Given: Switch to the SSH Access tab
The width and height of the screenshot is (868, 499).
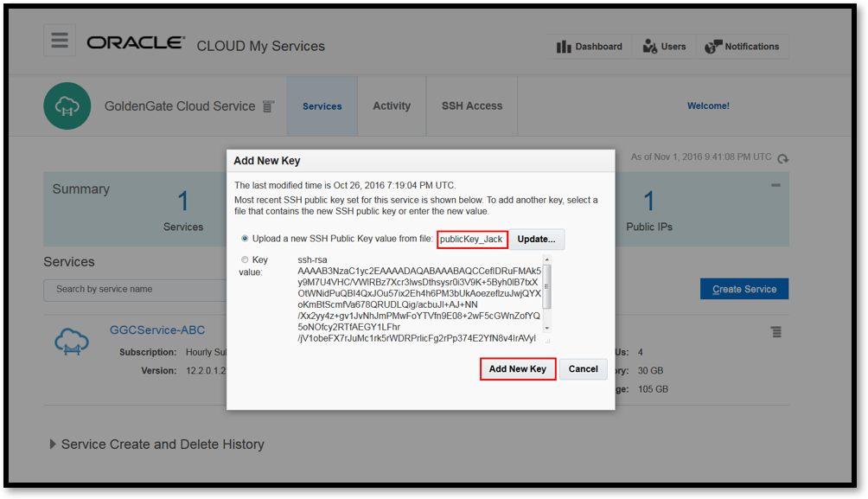Looking at the screenshot, I should (472, 106).
